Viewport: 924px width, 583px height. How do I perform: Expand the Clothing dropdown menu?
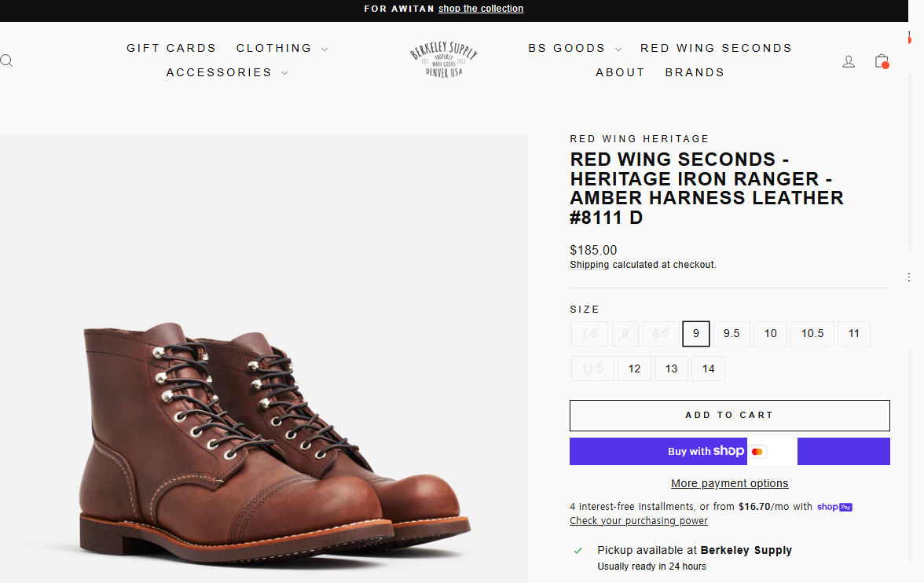[282, 48]
